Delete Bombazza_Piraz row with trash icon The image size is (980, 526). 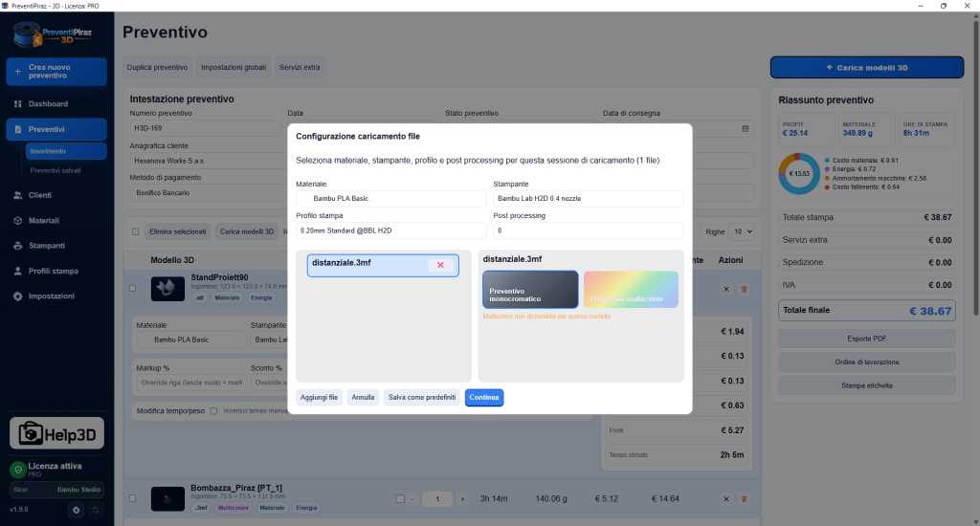point(744,499)
